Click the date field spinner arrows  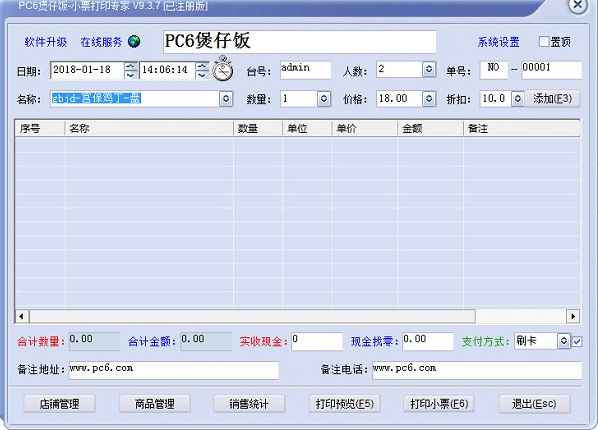[131, 70]
